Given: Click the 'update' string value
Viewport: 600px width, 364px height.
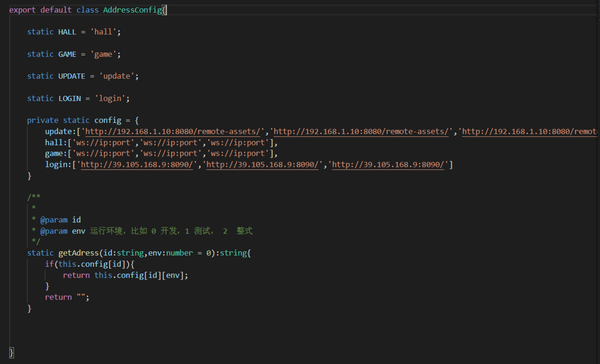Looking at the screenshot, I should 117,76.
